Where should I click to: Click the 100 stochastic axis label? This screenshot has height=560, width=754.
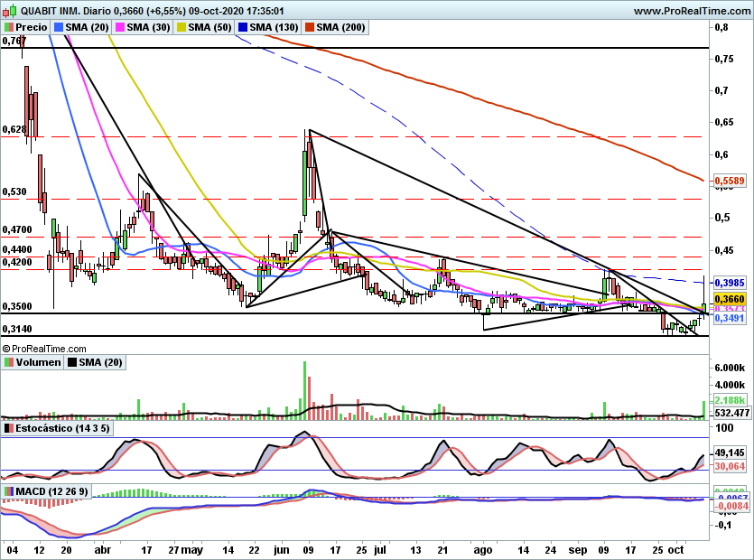(724, 428)
